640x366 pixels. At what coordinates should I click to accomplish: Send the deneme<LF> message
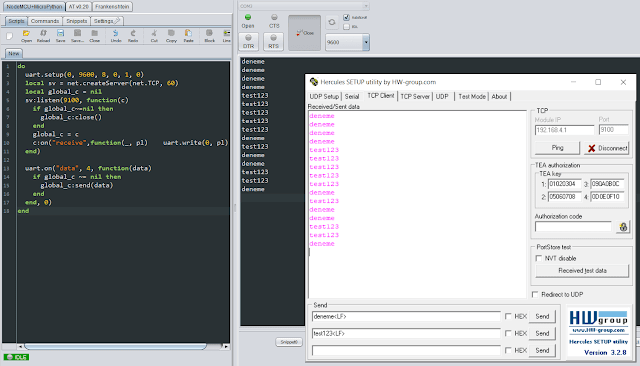coord(542,316)
